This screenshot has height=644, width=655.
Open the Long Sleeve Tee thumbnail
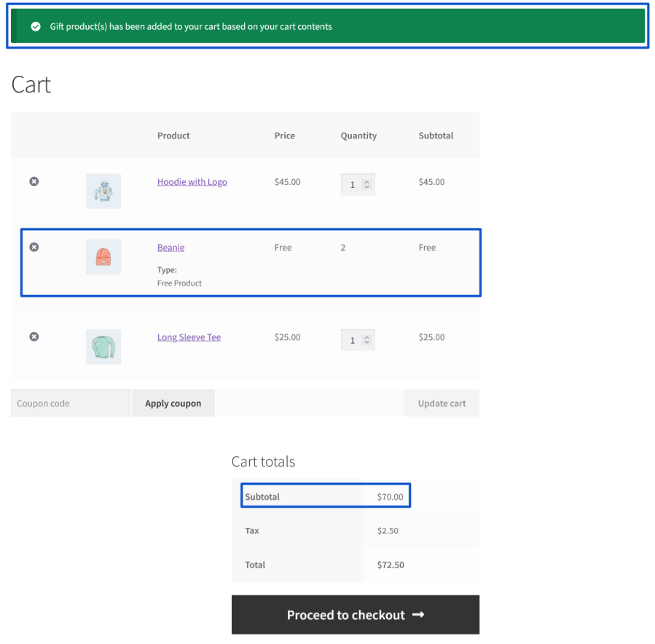coord(103,347)
